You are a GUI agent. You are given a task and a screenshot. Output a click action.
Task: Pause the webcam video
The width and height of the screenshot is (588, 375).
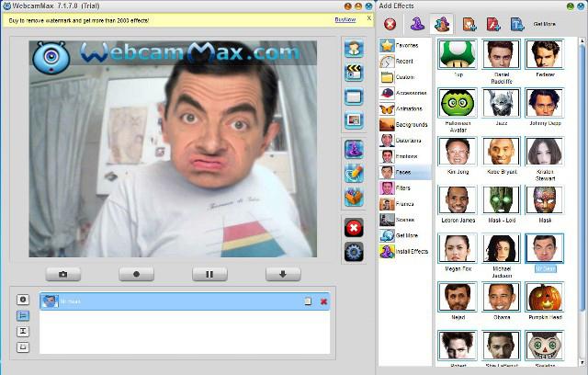tap(209, 274)
